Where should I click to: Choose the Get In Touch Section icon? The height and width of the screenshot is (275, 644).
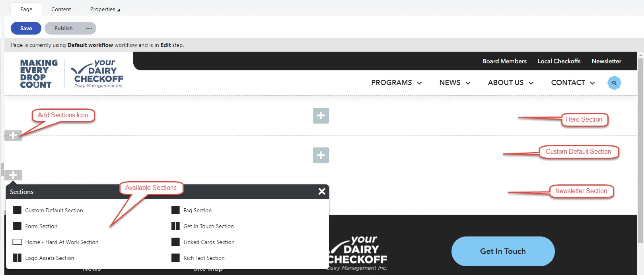tap(175, 226)
